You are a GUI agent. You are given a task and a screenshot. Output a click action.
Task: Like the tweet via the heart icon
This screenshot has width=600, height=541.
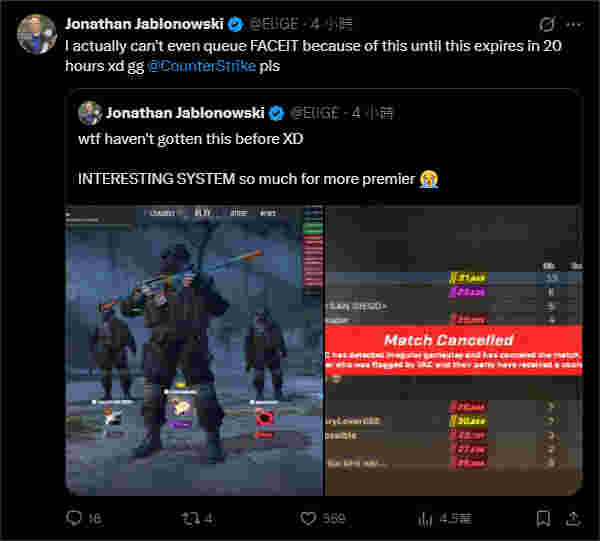(x=308, y=518)
